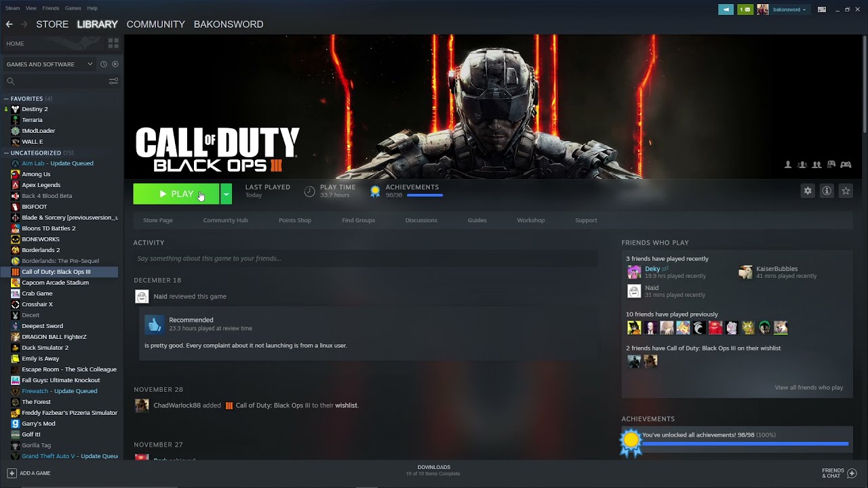Open the Community Hub link
This screenshot has height=488, width=868.
pos(225,220)
